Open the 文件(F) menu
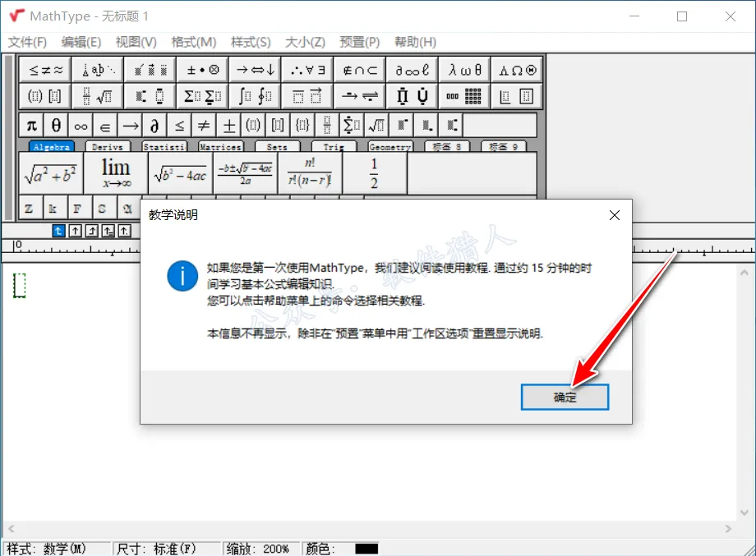756x556 pixels. (27, 43)
